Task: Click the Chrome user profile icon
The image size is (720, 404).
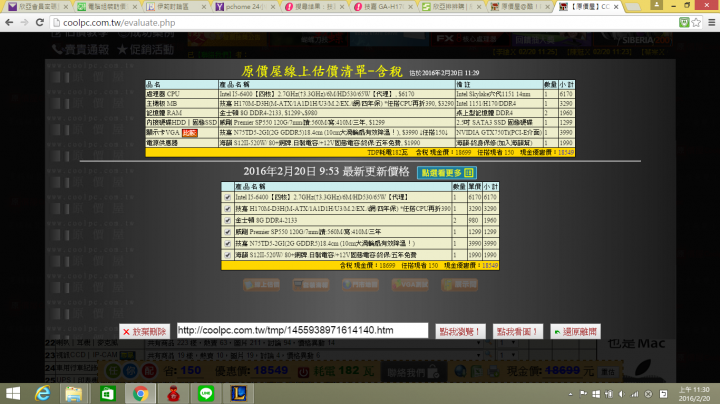Action: point(657,5)
